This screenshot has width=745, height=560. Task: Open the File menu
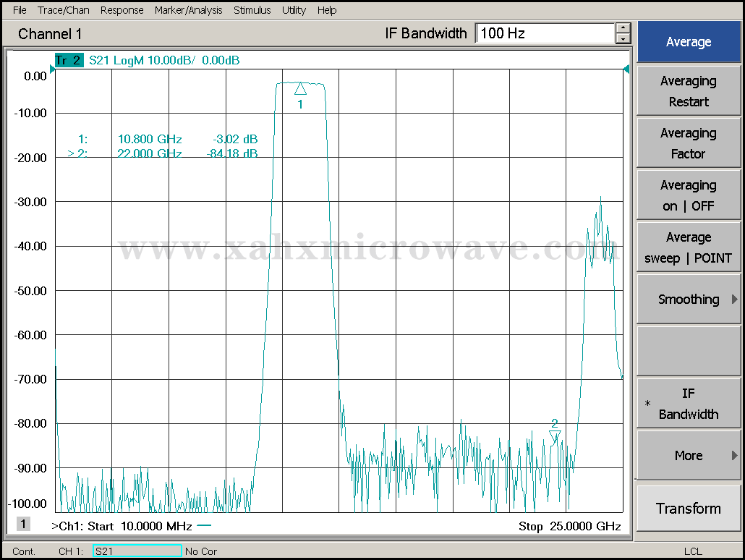(x=20, y=10)
